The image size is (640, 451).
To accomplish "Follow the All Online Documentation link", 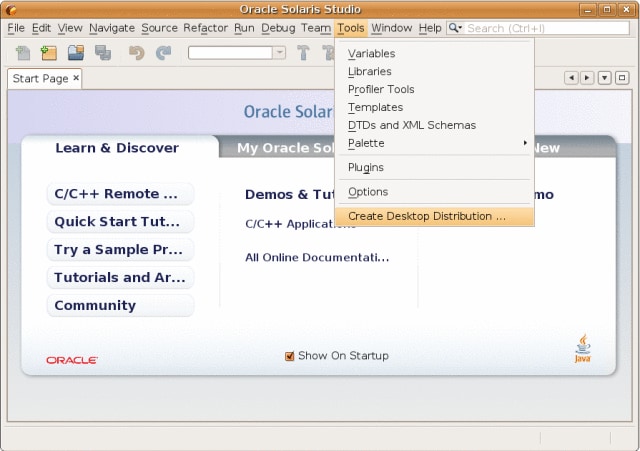I will (317, 257).
